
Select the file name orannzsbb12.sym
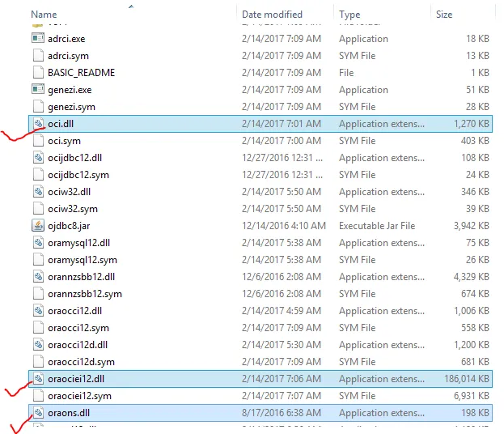(85, 294)
